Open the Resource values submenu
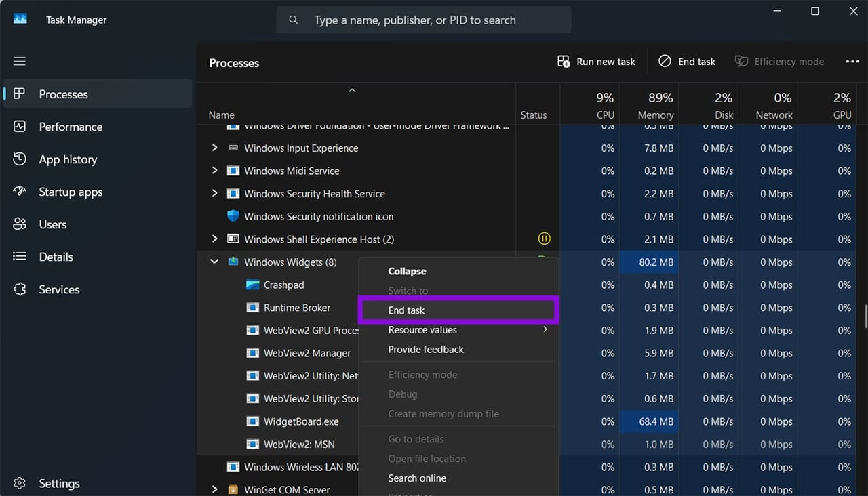 [458, 330]
